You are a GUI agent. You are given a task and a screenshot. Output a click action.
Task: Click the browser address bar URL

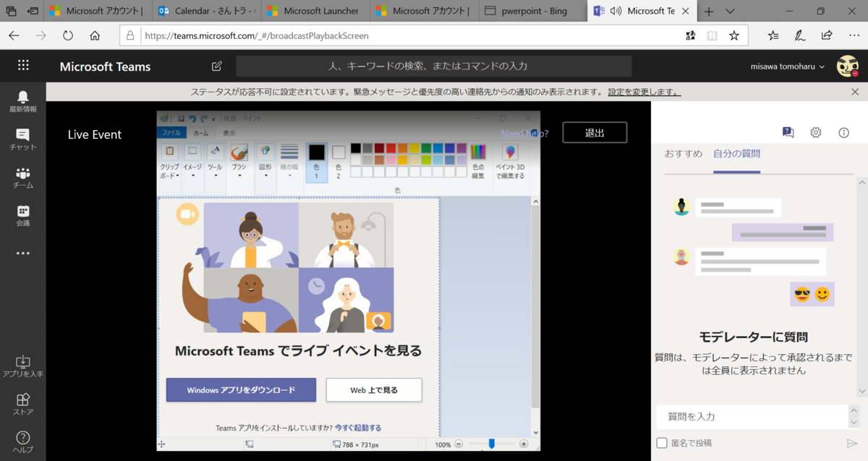257,35
